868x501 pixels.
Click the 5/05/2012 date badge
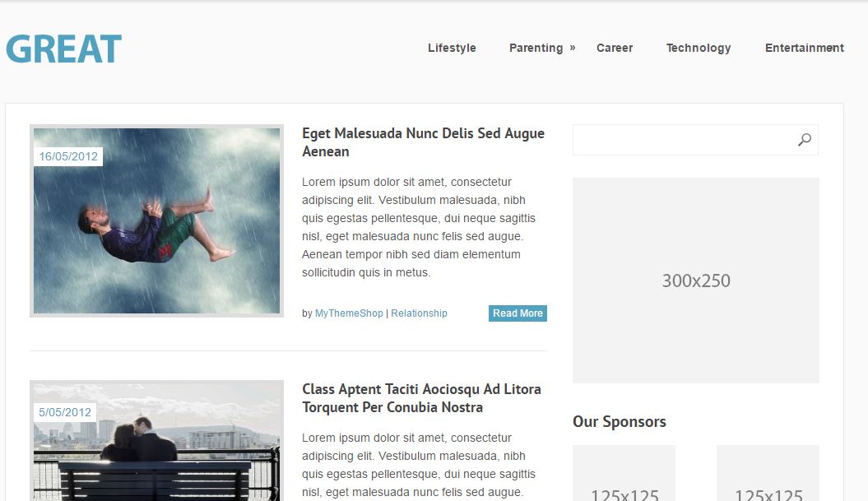[x=65, y=412]
